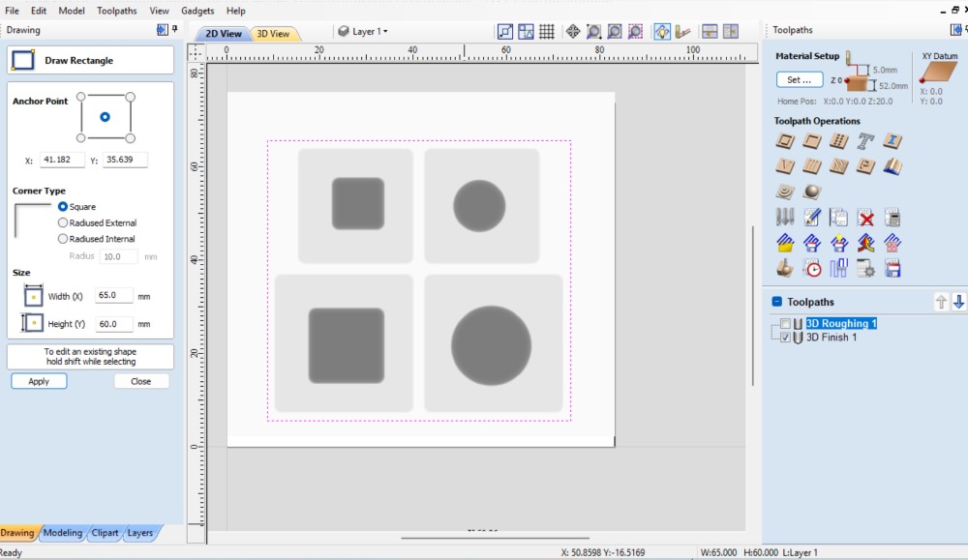Click the Close button in Drawing panel
The height and width of the screenshot is (560, 968).
(x=140, y=381)
